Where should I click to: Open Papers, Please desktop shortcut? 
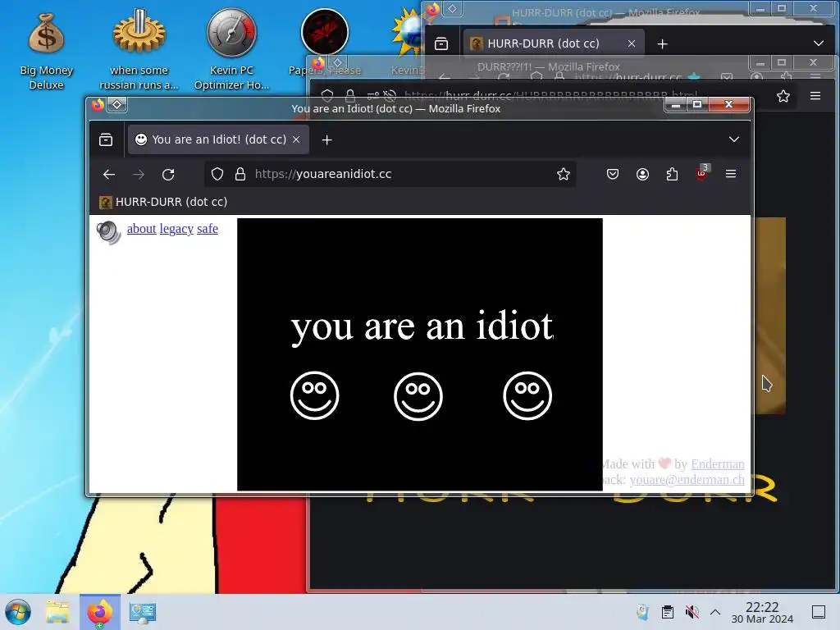click(323, 43)
